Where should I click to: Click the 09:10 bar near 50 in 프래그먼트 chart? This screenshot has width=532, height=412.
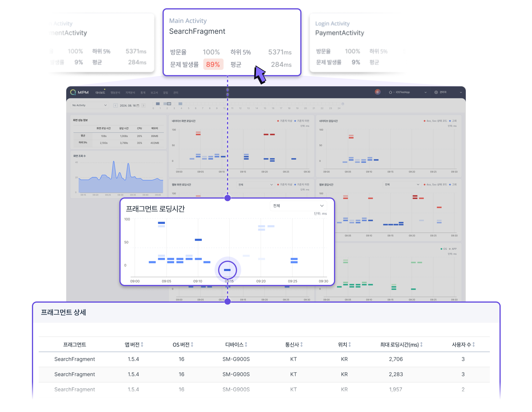click(198, 240)
